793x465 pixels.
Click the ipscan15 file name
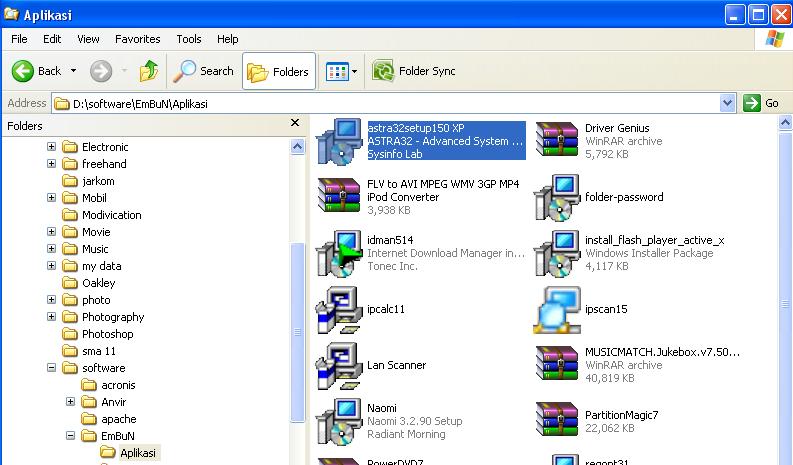point(606,309)
